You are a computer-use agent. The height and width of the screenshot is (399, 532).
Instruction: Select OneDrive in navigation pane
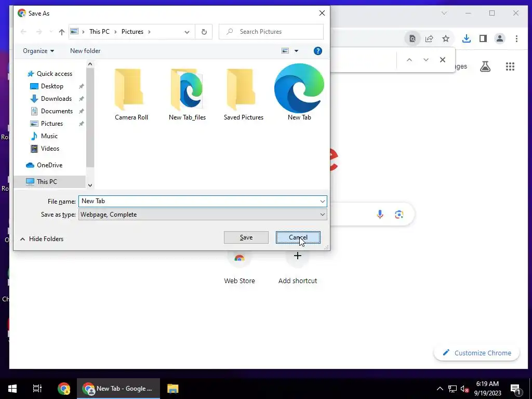[49, 165]
